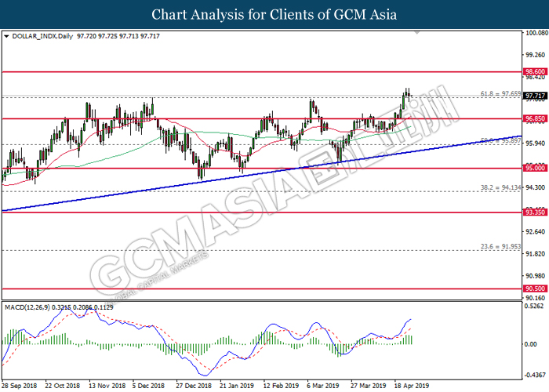Click the 98.600 red resistance price tag

[x=534, y=71]
